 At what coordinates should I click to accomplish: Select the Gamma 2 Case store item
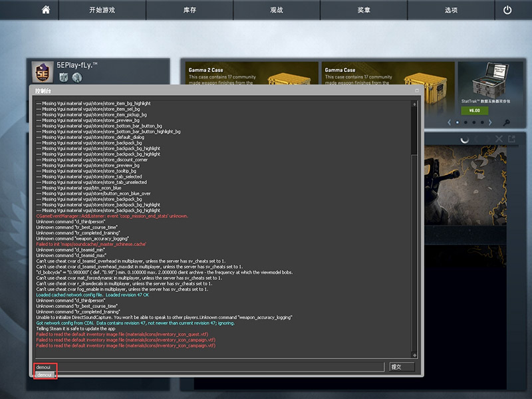point(251,74)
